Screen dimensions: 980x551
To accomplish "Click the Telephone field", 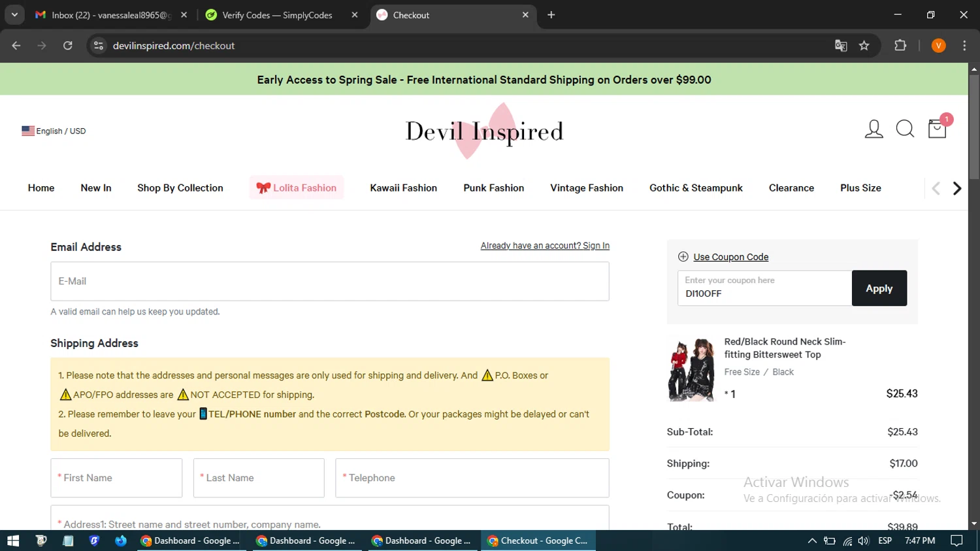I will pos(472,478).
